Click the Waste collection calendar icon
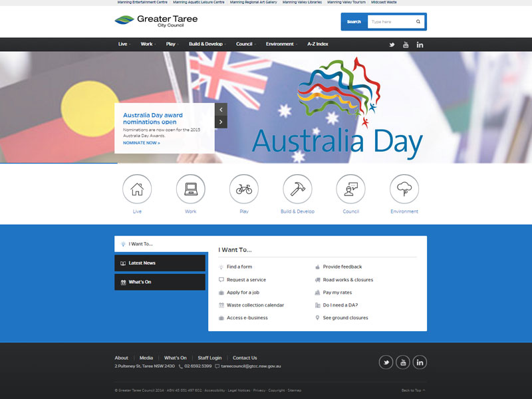 [x=222, y=305]
